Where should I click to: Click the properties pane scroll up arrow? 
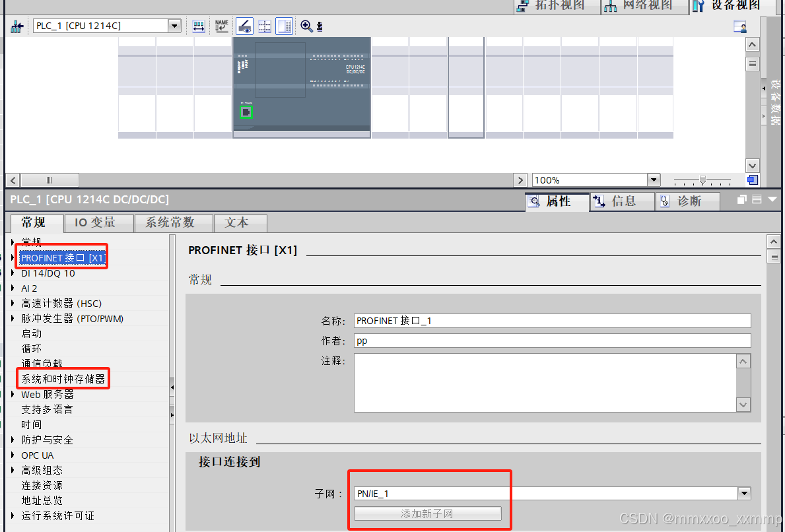click(774, 242)
